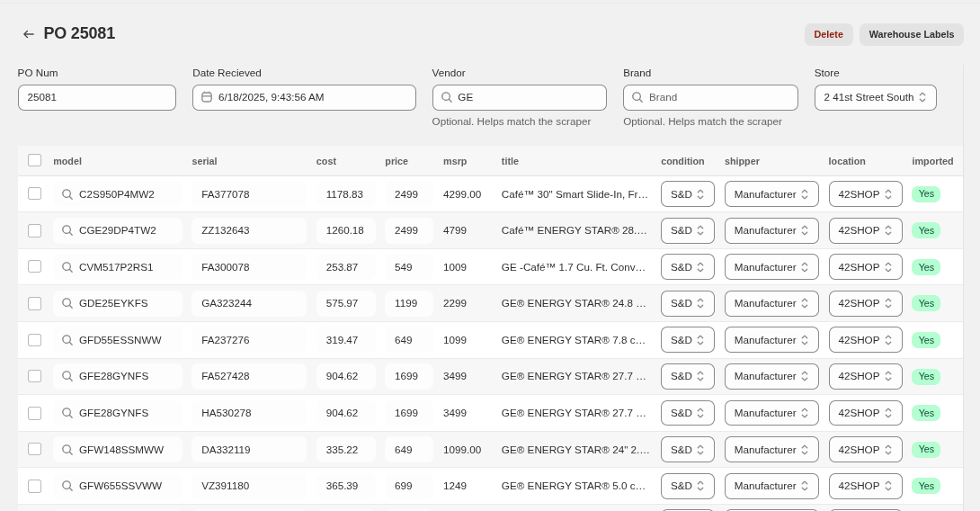This screenshot has width=980, height=511.
Task: Click the search icon next to model C2S950P4MW2
Action: (x=67, y=194)
